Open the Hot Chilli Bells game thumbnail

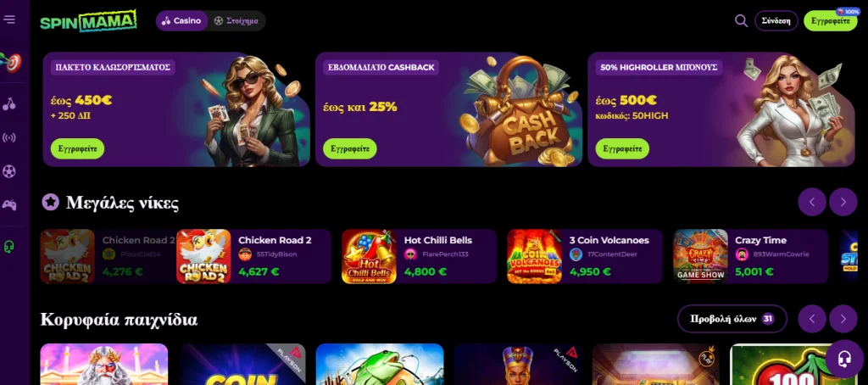coord(369,256)
